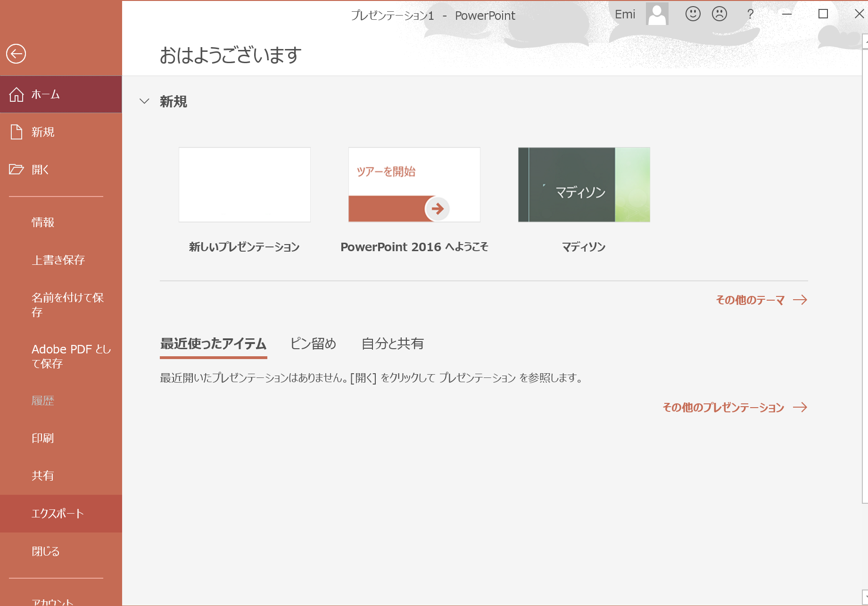Select 名前を付けて保存 in the sidebar
The width and height of the screenshot is (868, 606).
[67, 304]
